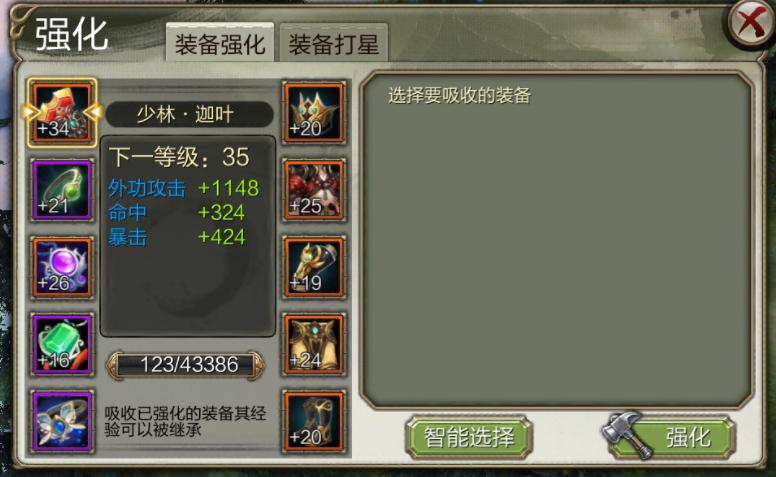Click the 下一等级: 35 stats panel
The width and height of the screenshot is (776, 477).
coord(188,236)
